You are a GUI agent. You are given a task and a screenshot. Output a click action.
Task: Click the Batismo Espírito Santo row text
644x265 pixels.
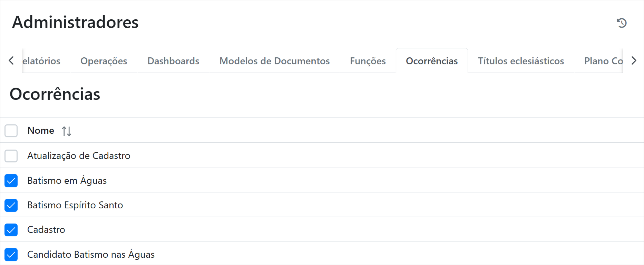pos(75,205)
